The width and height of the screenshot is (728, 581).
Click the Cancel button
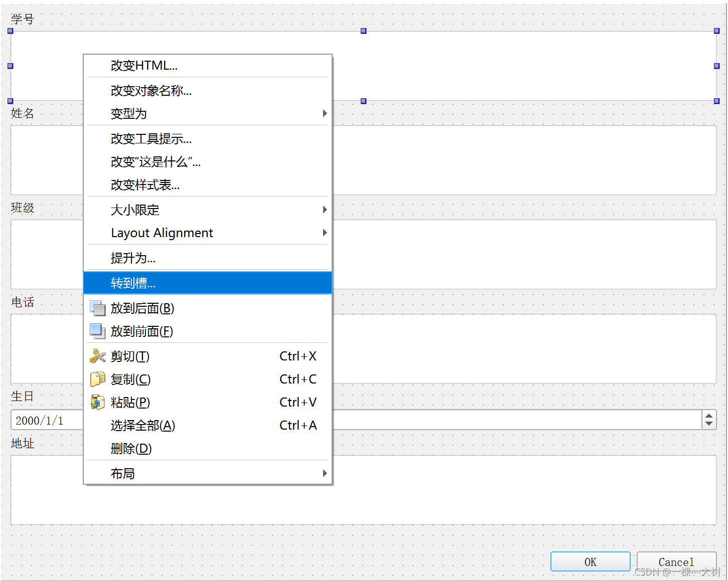676,562
